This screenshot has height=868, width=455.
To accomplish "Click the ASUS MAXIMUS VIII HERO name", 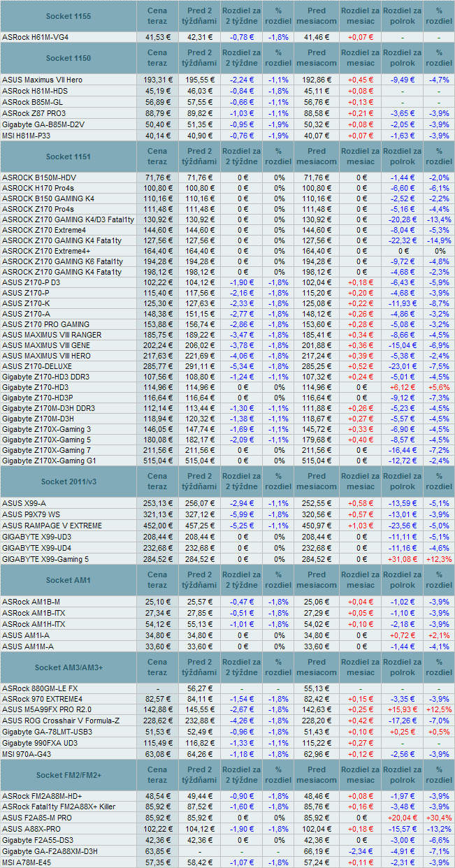I will click(x=46, y=356).
